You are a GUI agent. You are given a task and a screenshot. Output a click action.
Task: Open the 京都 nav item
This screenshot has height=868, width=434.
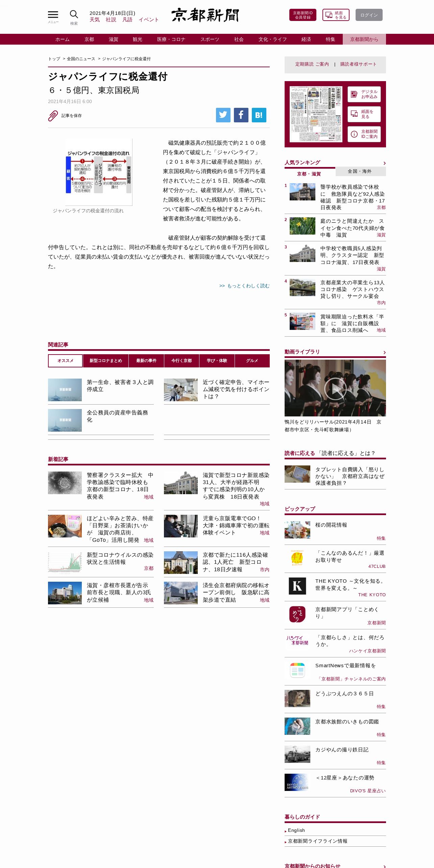click(x=89, y=39)
